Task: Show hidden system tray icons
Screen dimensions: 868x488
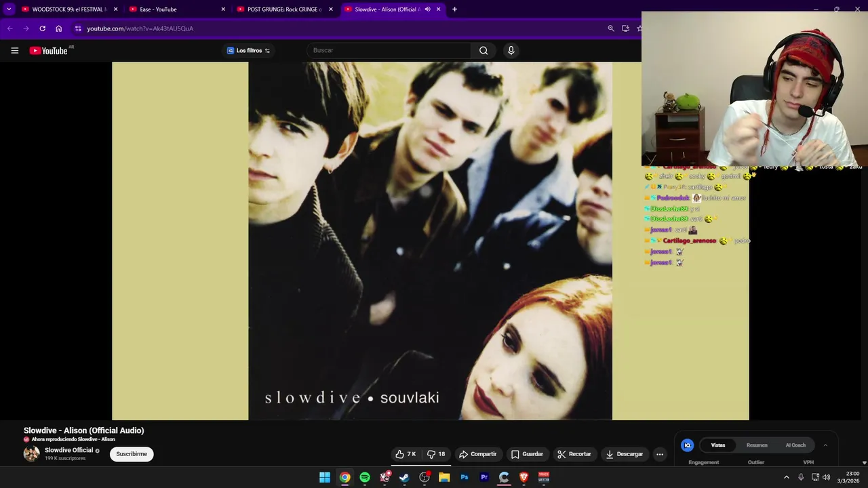Action: 787,477
